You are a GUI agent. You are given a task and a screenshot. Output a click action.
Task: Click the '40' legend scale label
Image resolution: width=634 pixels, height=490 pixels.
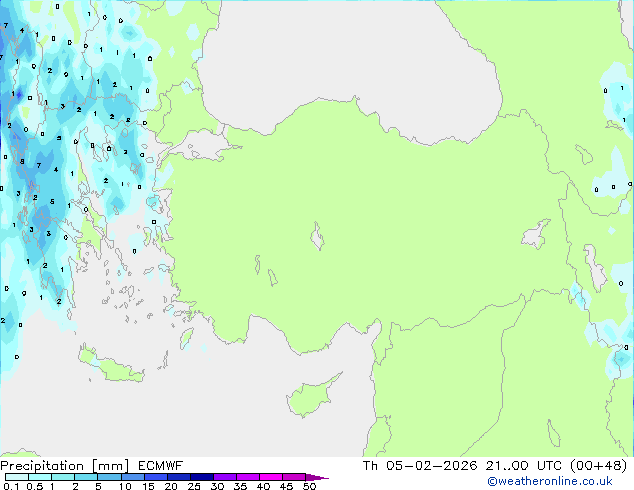263,486
